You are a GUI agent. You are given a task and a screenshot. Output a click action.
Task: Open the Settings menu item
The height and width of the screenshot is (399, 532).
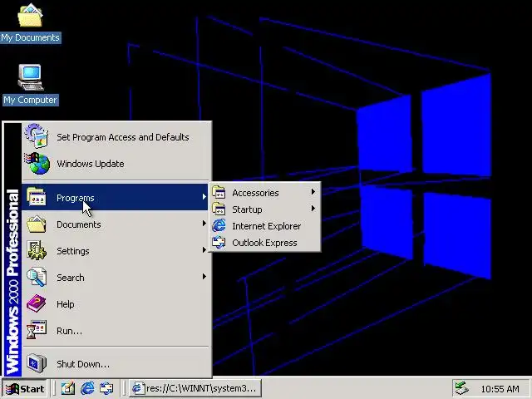pos(116,251)
